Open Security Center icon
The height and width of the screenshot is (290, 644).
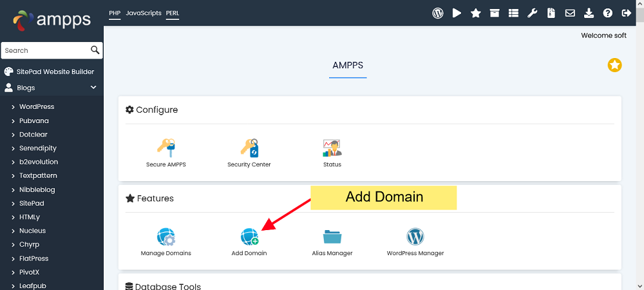(x=249, y=148)
